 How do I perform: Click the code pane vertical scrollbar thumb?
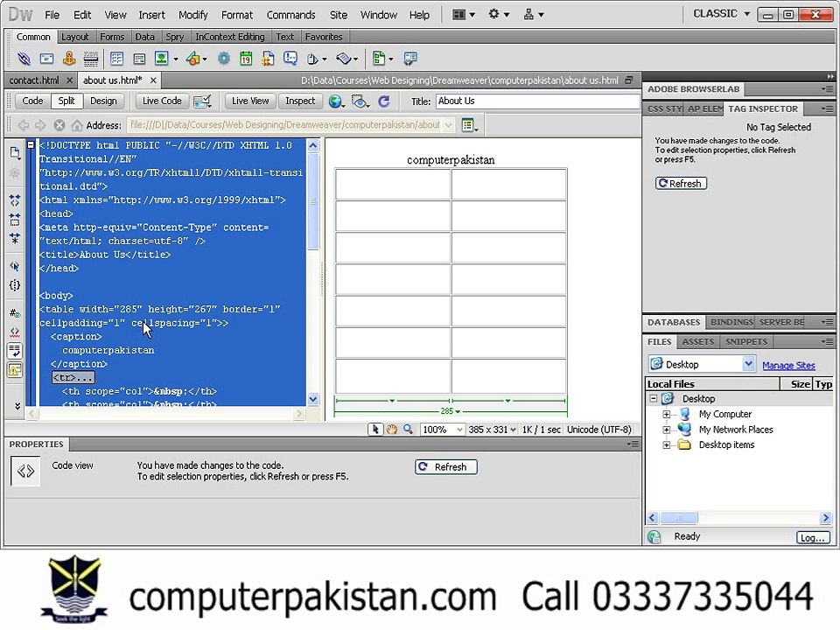pyautogui.click(x=313, y=201)
